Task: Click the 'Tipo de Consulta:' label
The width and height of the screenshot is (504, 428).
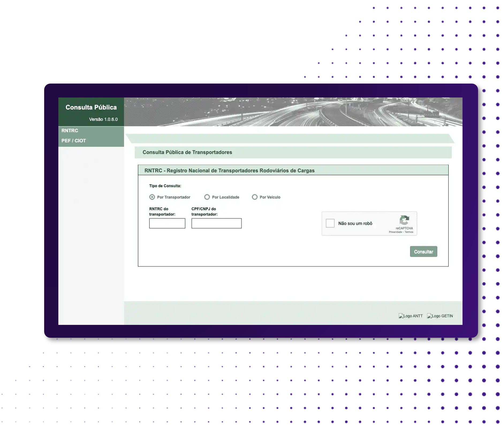Action: click(x=165, y=186)
